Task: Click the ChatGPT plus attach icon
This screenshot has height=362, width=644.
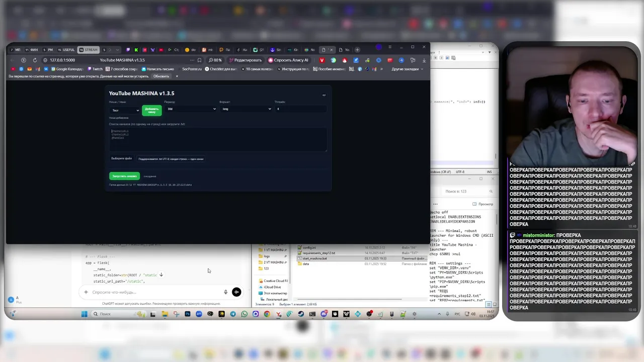Action: coord(86,292)
